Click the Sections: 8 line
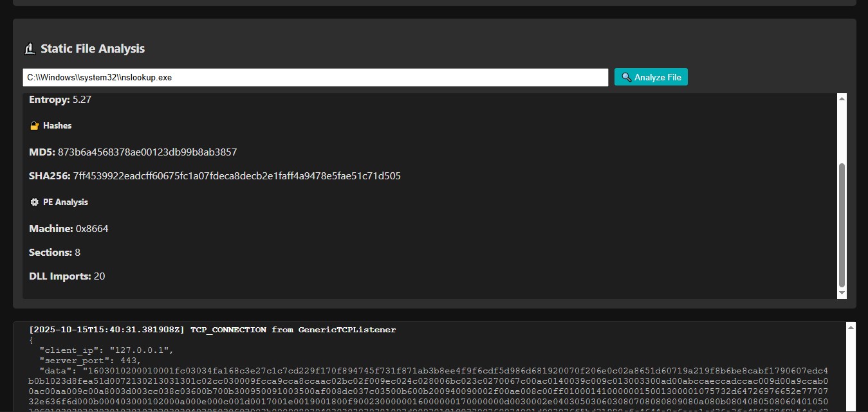This screenshot has height=412, width=868. coord(55,252)
